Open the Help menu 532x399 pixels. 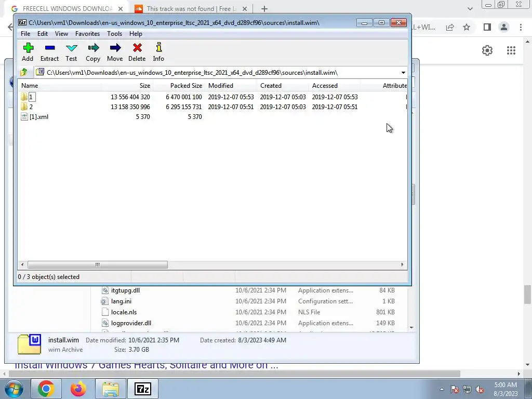point(136,34)
